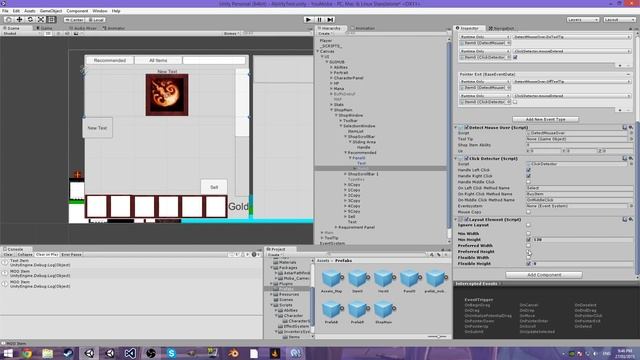Open Skype from the taskbar
The width and height of the screenshot is (640, 360).
172,353
